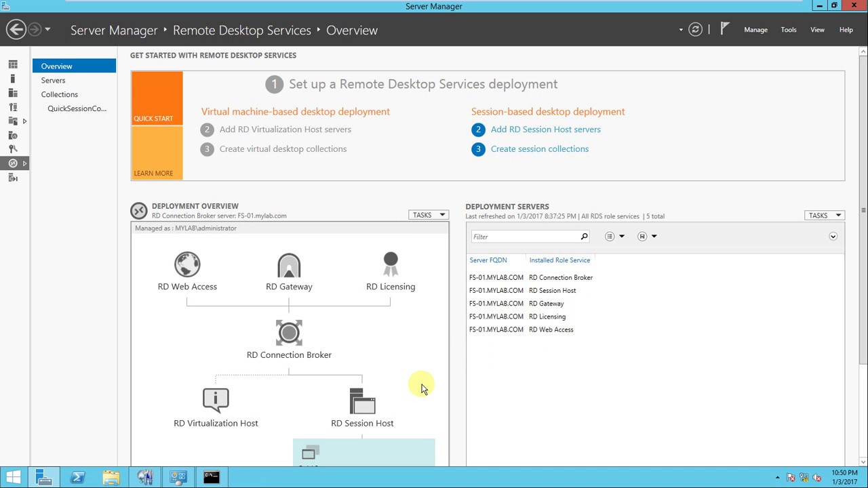Viewport: 868px width, 488px height.
Task: Open File Explorer from the taskbar
Action: point(111,477)
